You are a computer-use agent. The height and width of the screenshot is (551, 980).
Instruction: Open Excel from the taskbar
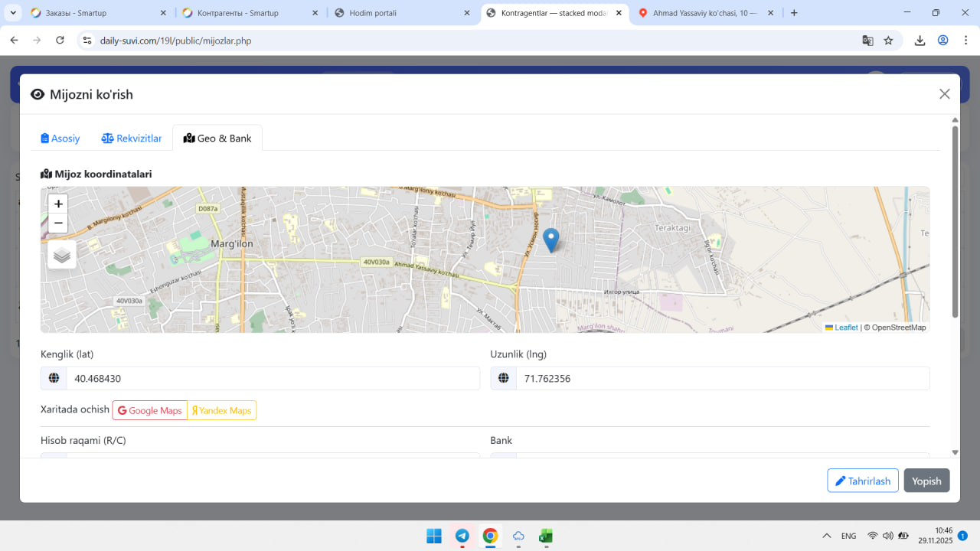[x=546, y=536]
